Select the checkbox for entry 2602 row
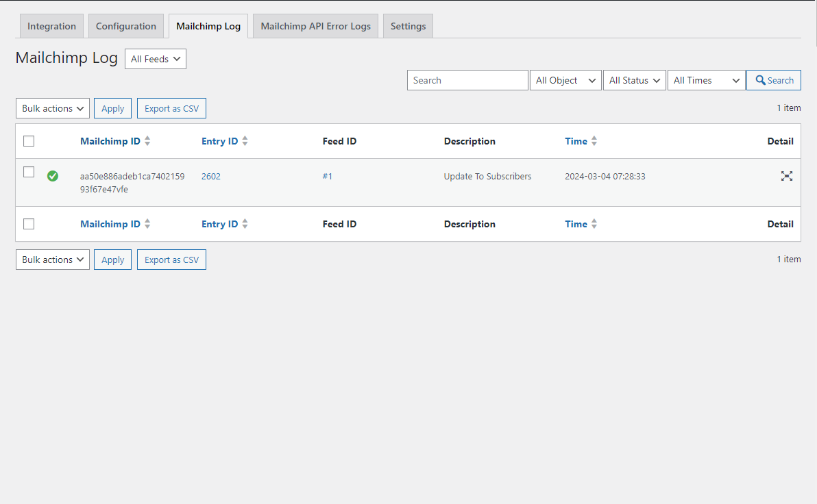The width and height of the screenshot is (817, 504). click(29, 172)
